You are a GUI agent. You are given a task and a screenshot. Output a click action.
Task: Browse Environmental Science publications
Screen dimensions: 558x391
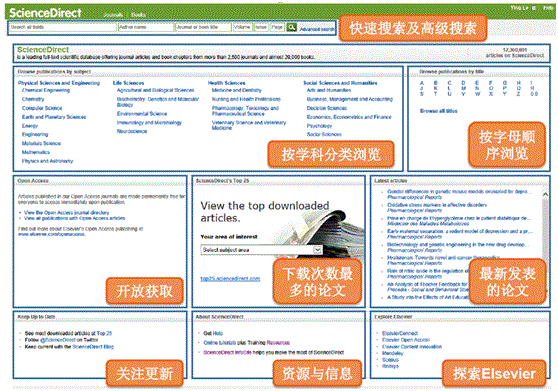point(142,114)
